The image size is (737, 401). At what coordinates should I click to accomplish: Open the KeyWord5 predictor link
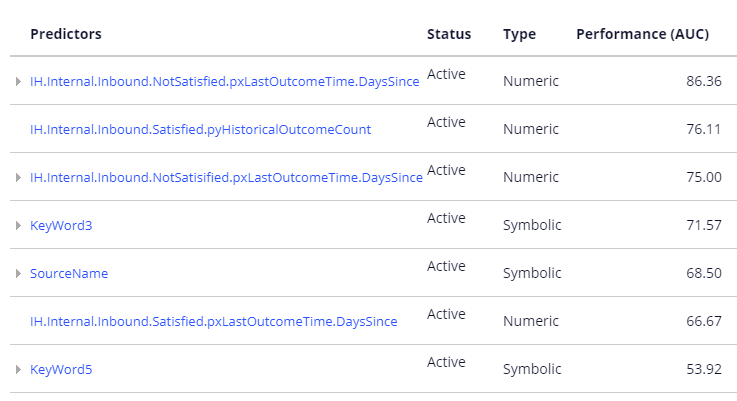pyautogui.click(x=61, y=370)
